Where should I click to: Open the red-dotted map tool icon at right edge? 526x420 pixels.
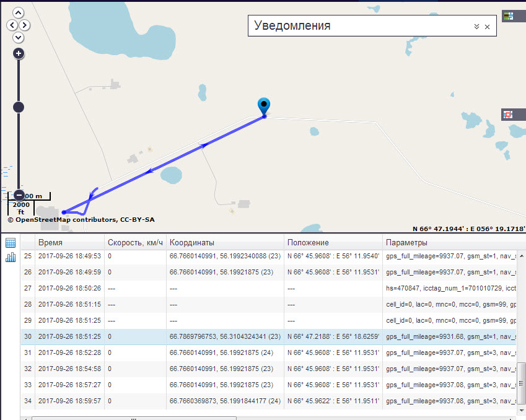(x=508, y=115)
